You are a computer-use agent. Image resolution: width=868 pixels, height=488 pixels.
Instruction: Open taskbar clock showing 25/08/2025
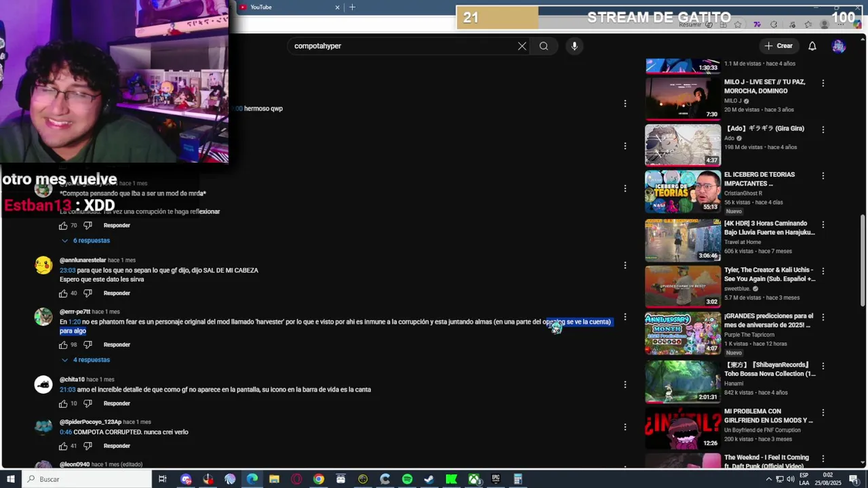[829, 479]
